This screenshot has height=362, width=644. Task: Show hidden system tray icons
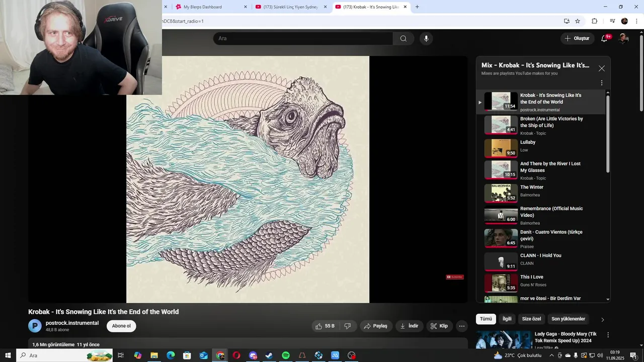pos(552,355)
